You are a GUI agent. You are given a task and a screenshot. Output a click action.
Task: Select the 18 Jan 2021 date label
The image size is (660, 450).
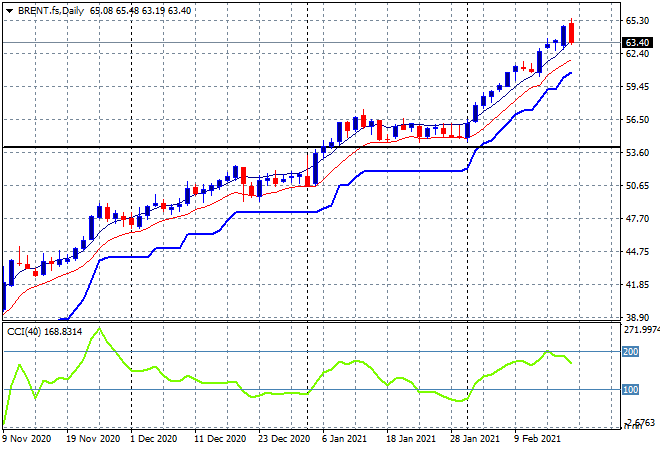(411, 439)
